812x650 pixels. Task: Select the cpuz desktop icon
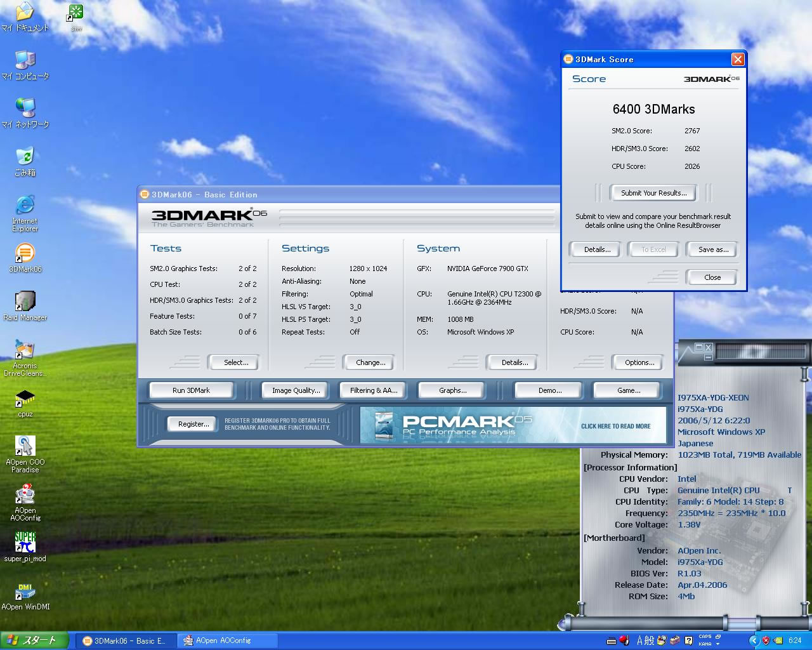click(x=25, y=403)
